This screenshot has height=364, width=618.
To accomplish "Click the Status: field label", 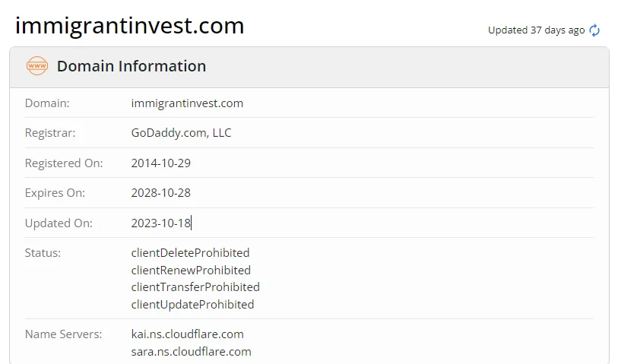I will point(43,253).
